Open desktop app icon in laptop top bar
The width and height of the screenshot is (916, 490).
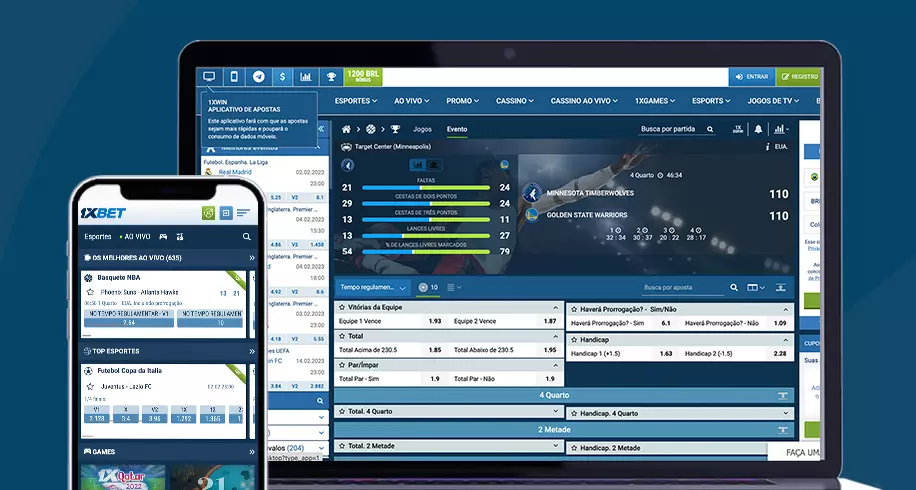point(209,77)
